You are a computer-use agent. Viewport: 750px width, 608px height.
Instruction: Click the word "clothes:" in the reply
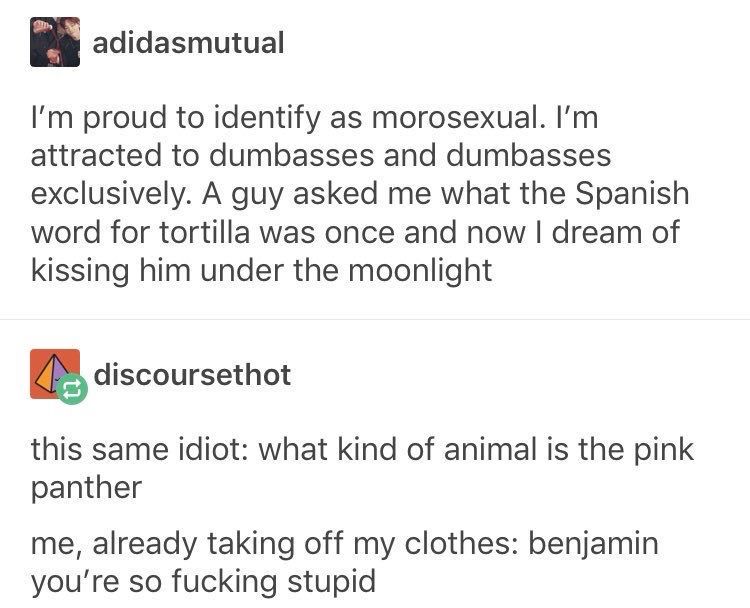tap(461, 543)
